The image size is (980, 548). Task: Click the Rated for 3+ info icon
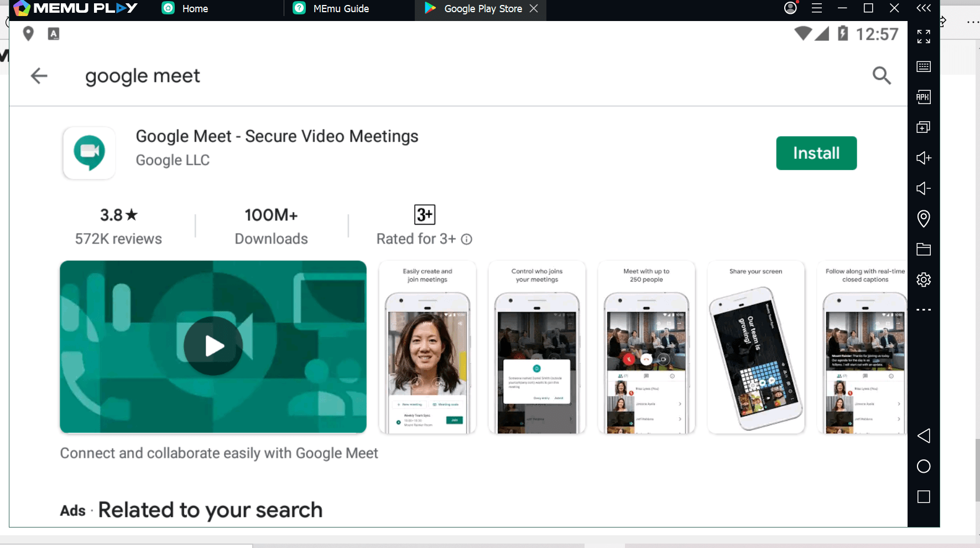(467, 239)
